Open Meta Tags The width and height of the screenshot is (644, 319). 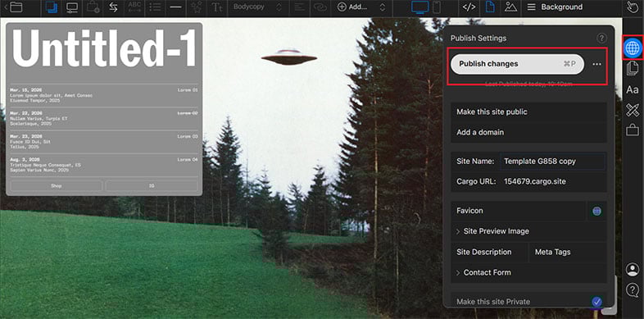[x=568, y=252]
